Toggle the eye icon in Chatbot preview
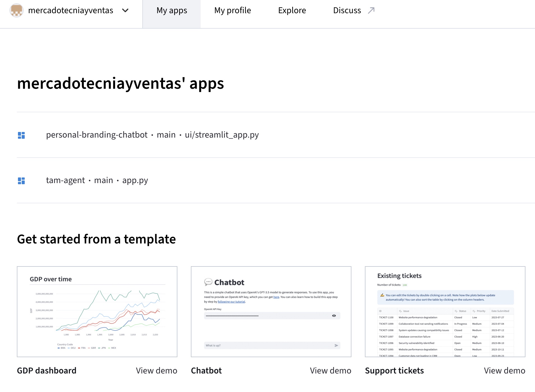The height and width of the screenshot is (392, 535). 334,316
